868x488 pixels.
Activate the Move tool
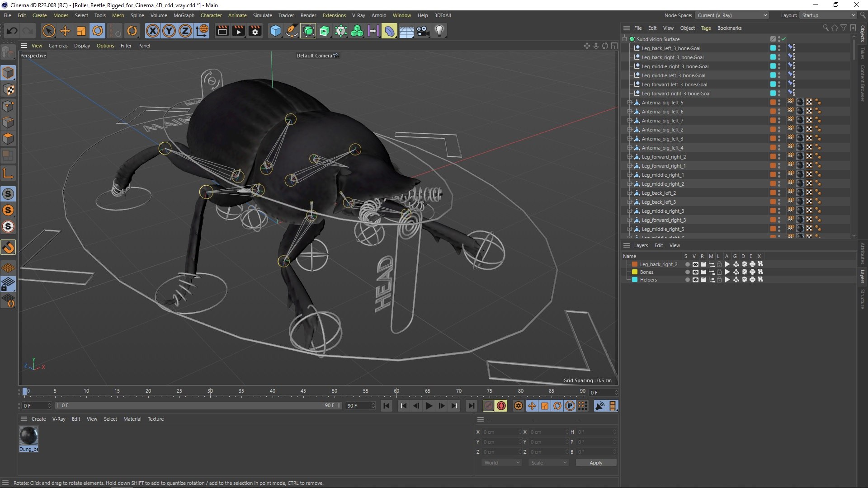point(65,31)
